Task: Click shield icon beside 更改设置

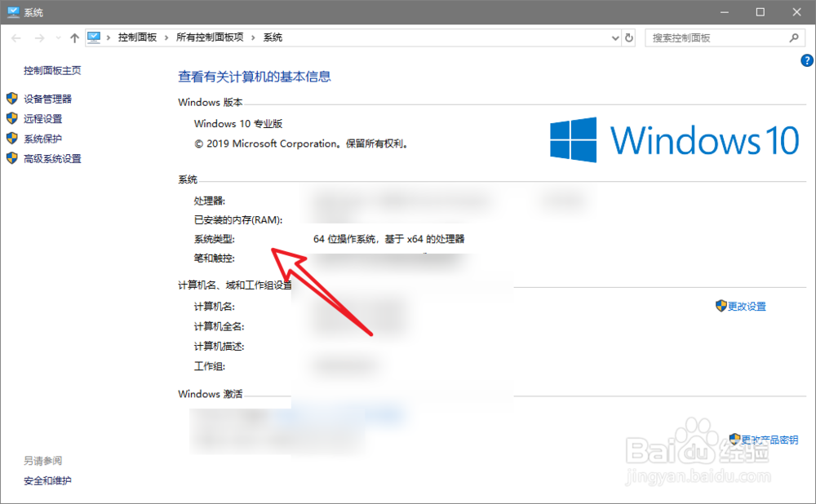Action: pyautogui.click(x=721, y=306)
